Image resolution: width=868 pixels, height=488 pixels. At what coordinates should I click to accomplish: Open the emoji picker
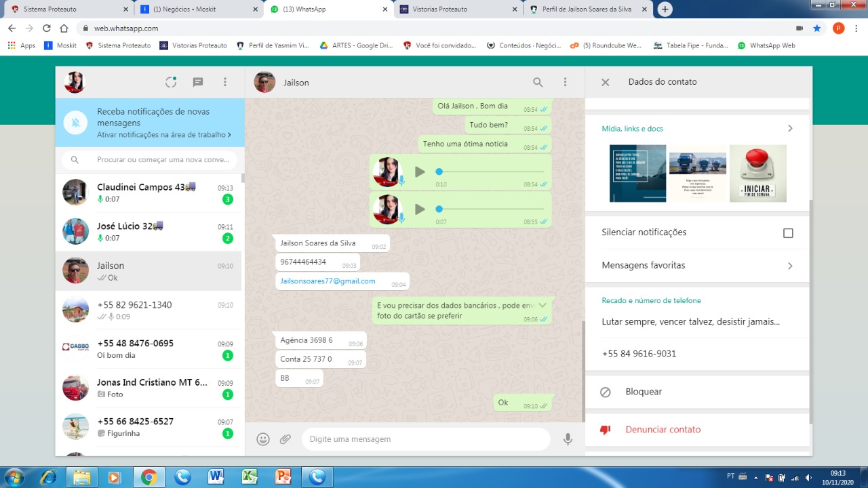point(263,439)
